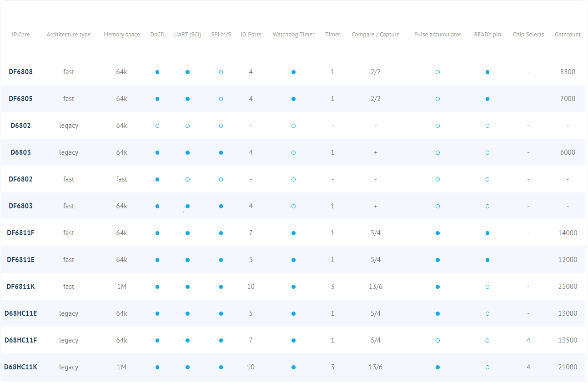Click the Compare / Capture column header
Image resolution: width=588 pixels, height=383 pixels.
[x=376, y=35]
